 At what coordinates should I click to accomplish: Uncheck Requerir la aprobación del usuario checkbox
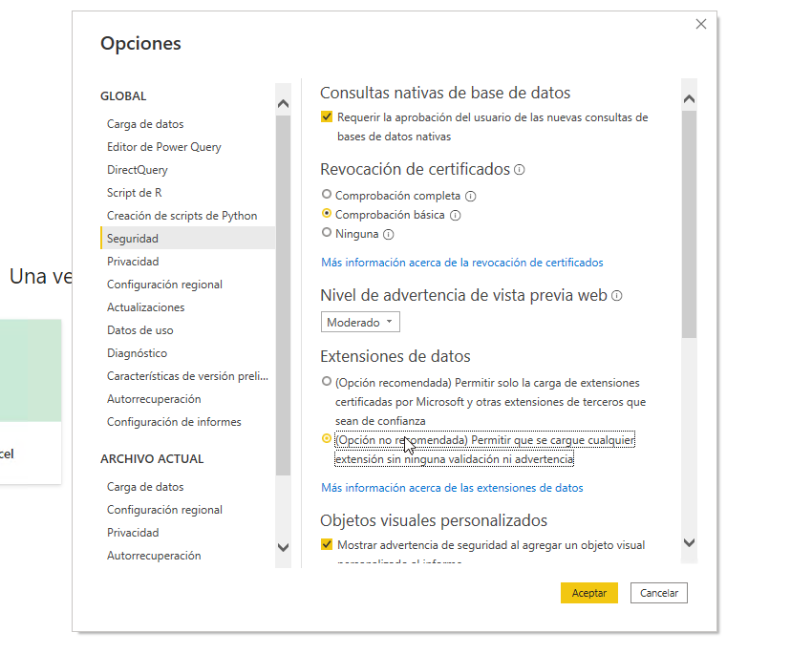pyautogui.click(x=327, y=117)
